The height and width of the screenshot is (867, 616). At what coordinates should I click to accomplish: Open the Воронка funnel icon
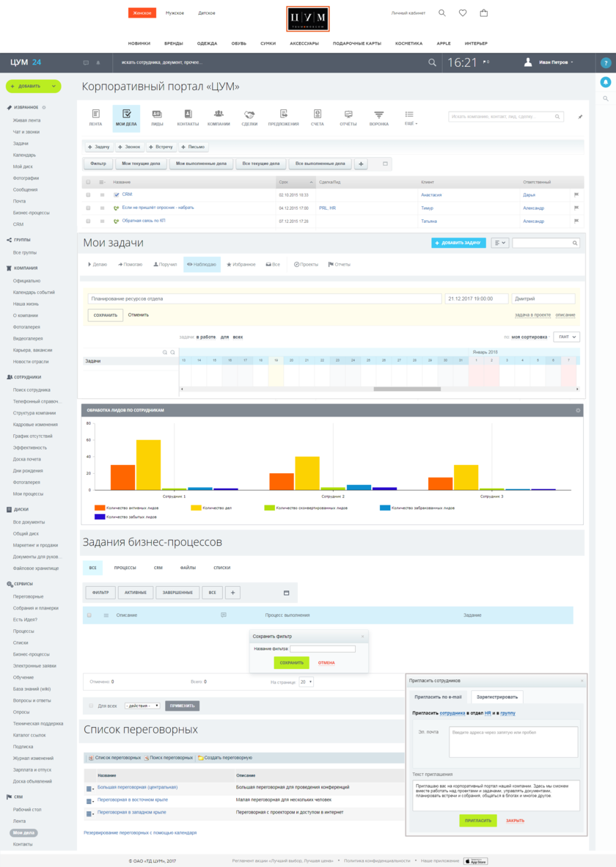378,114
